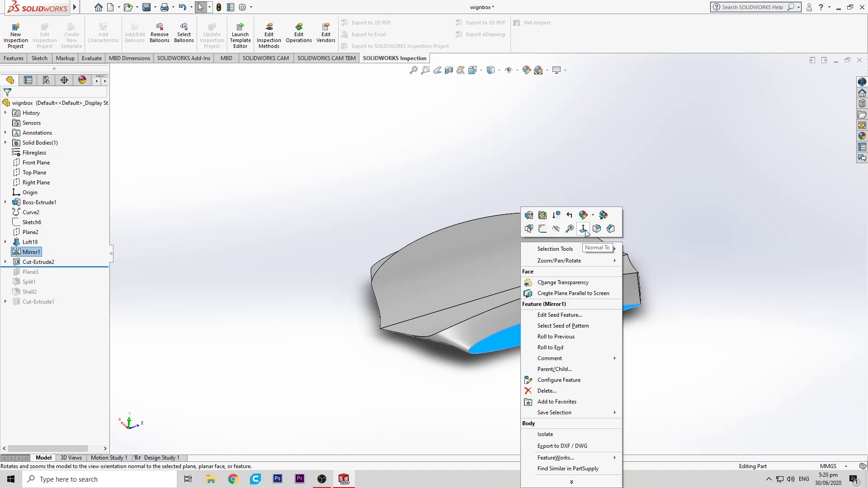Toggle Hide/Show Items eye in heads-up toolbar
Viewport: 868px width, 488px height.
pyautogui.click(x=509, y=70)
